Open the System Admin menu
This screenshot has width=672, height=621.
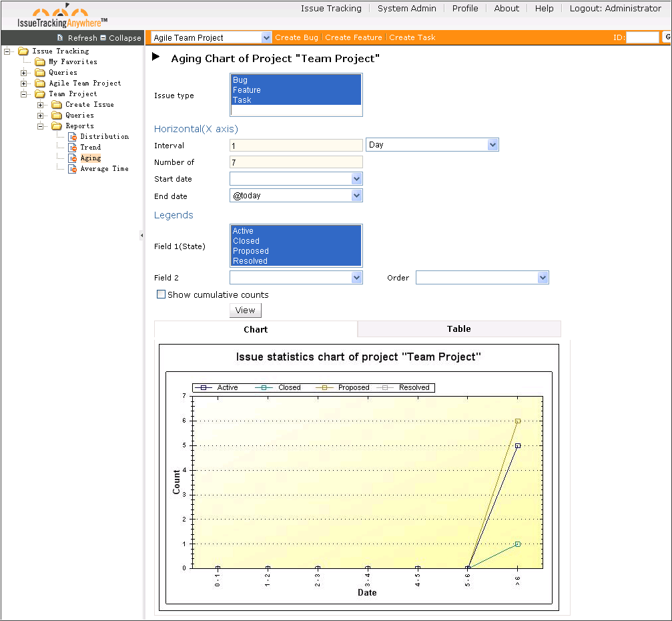tap(406, 9)
